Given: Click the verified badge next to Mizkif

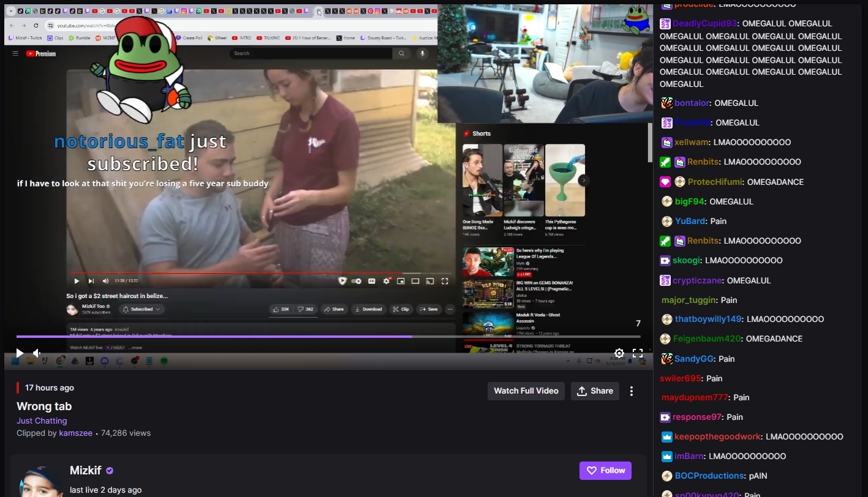Looking at the screenshot, I should coord(110,471).
